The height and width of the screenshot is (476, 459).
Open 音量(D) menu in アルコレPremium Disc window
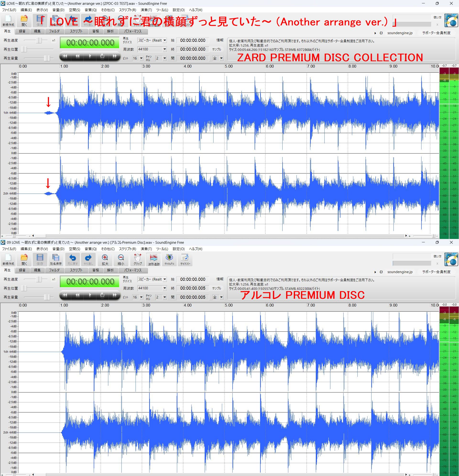click(58, 249)
